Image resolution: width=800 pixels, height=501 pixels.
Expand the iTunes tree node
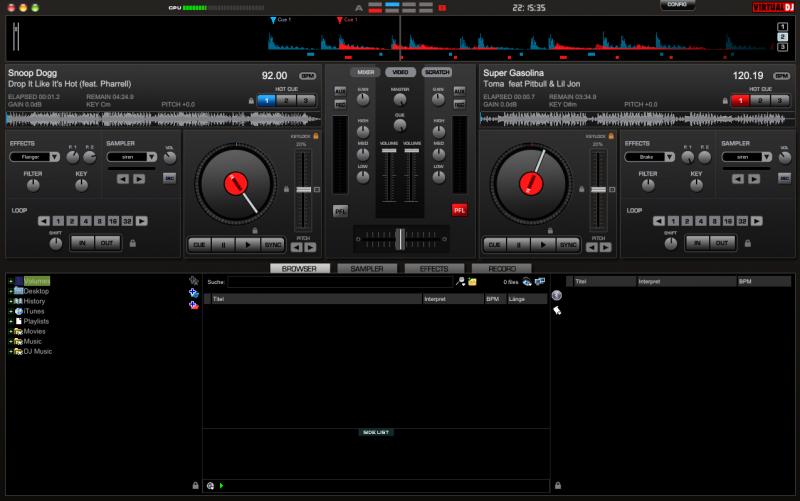coord(11,311)
